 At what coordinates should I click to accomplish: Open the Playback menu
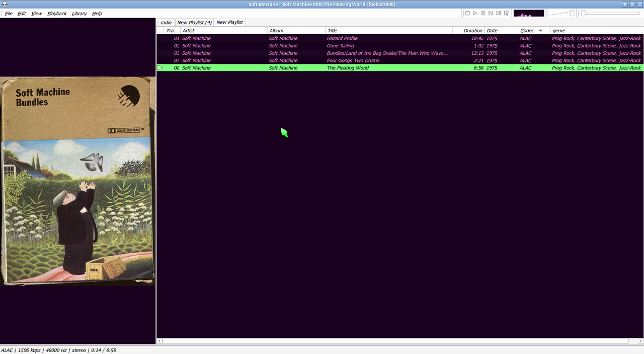(57, 14)
